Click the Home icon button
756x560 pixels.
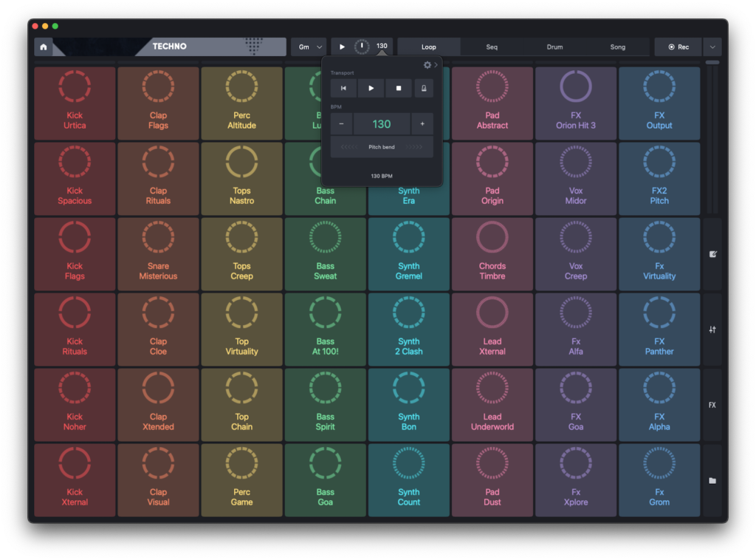[44, 47]
